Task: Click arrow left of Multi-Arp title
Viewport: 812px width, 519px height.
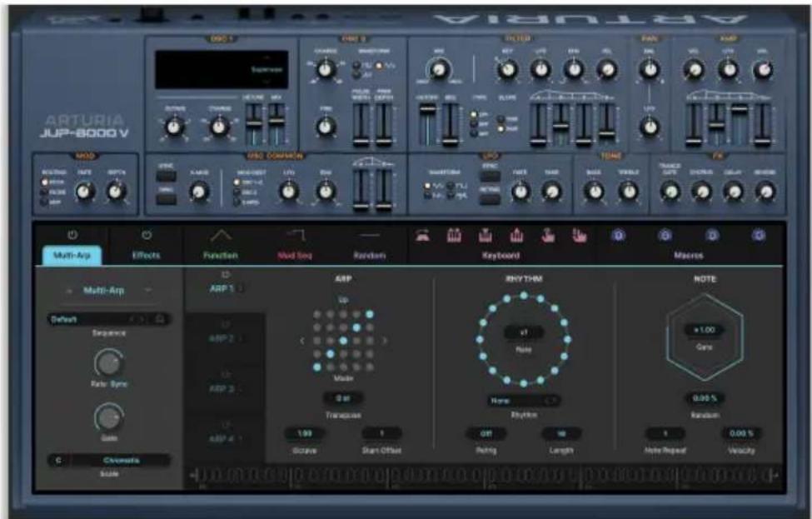Action: point(69,291)
